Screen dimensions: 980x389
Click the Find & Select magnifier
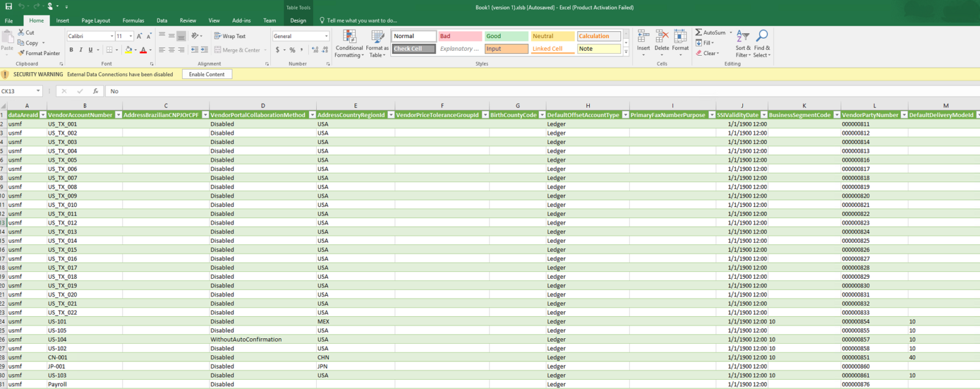[x=762, y=37]
